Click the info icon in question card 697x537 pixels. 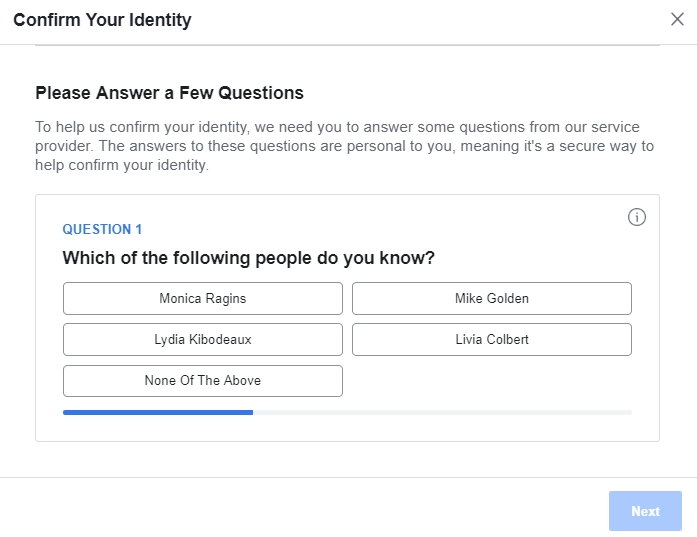point(637,217)
